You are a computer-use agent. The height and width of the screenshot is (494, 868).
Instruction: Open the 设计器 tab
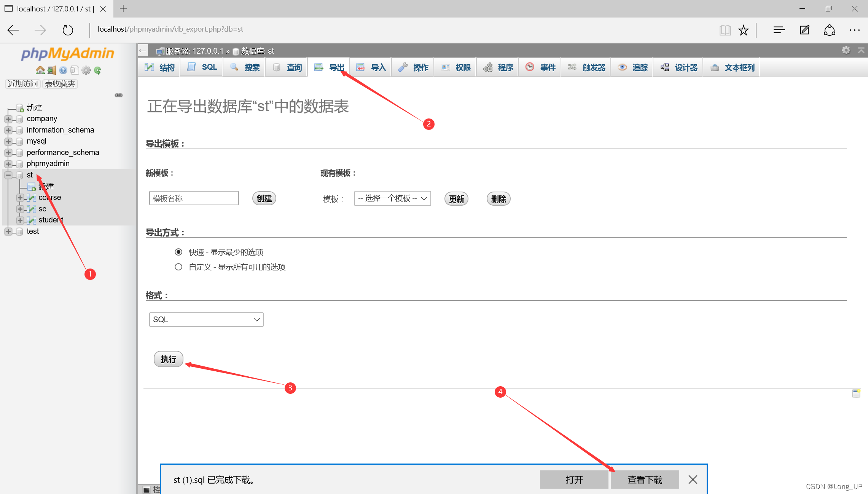click(x=678, y=67)
